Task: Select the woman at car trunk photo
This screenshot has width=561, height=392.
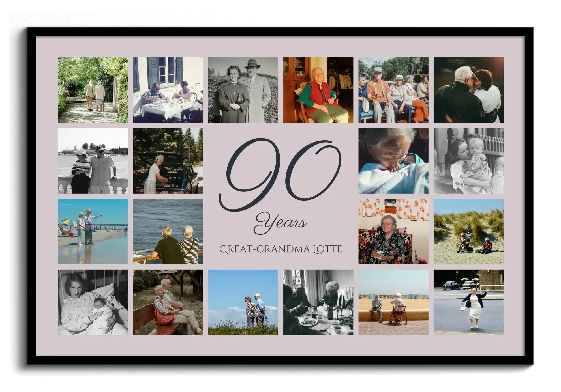Action: pos(168,161)
